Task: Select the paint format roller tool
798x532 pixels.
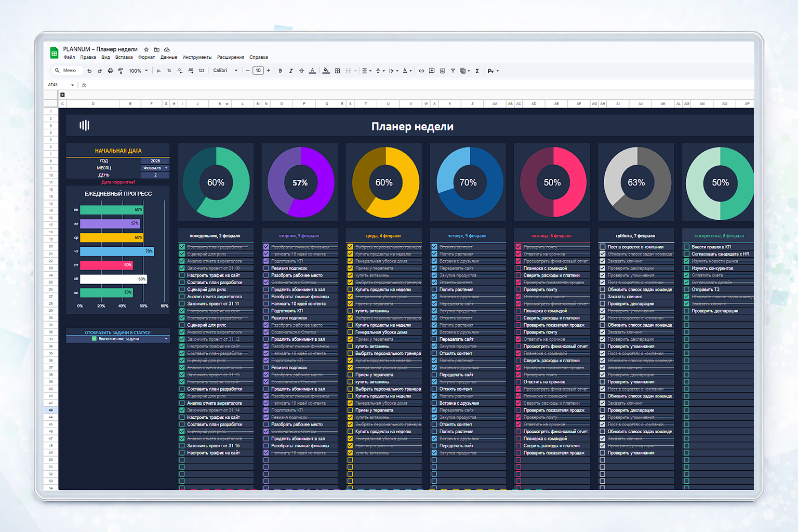Action: tap(121, 71)
